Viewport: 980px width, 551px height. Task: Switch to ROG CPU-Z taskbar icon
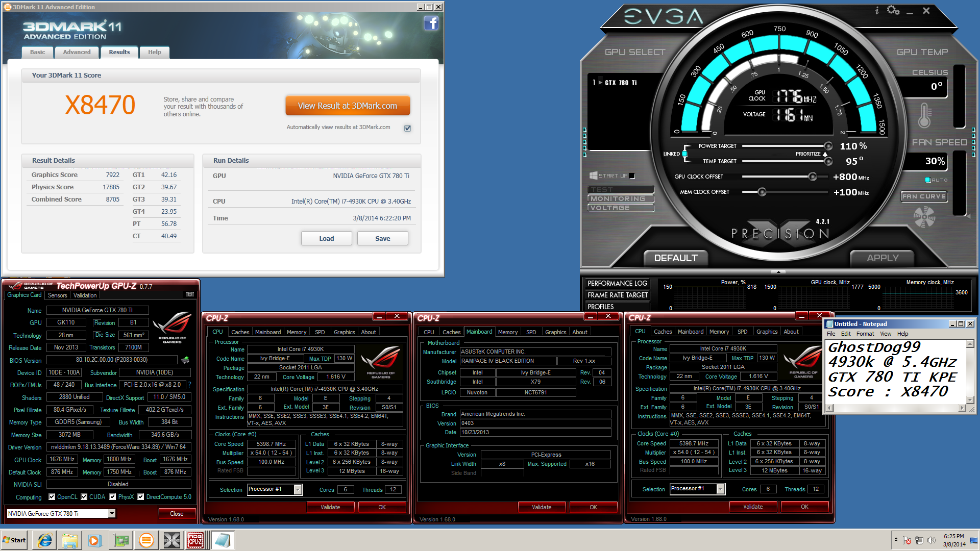tap(196, 540)
